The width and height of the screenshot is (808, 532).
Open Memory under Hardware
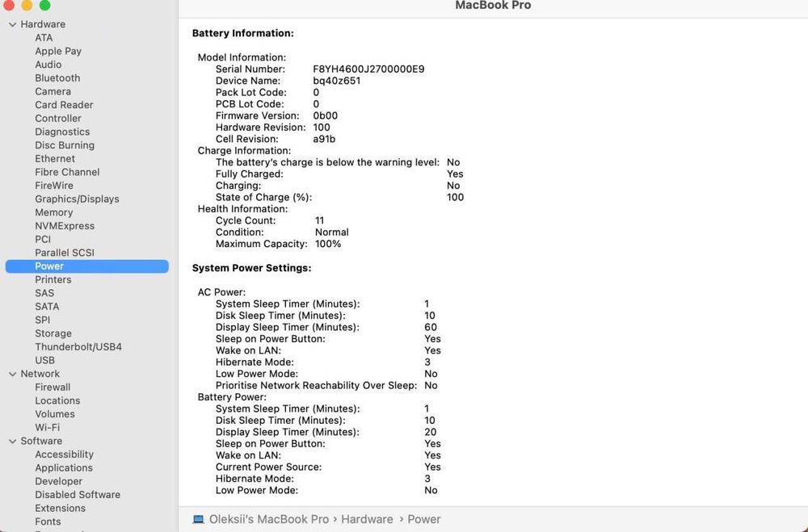click(x=54, y=212)
